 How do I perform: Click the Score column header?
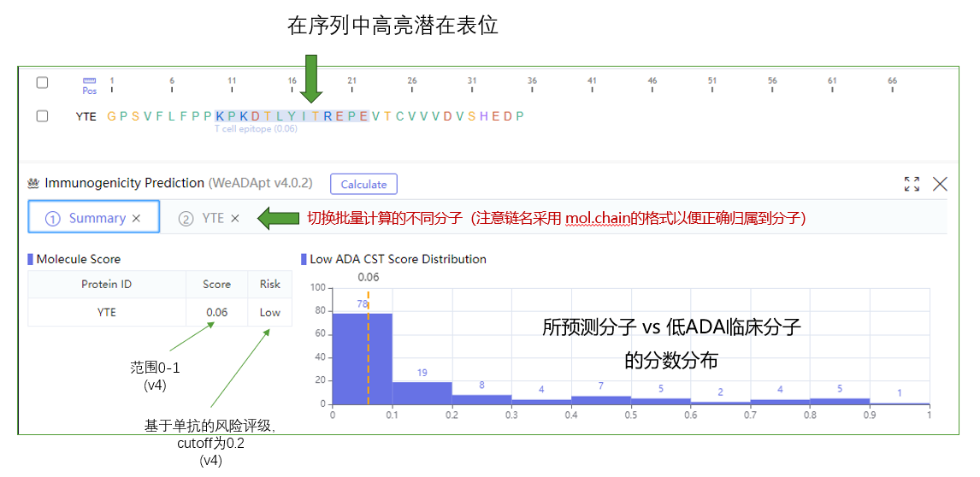(216, 285)
